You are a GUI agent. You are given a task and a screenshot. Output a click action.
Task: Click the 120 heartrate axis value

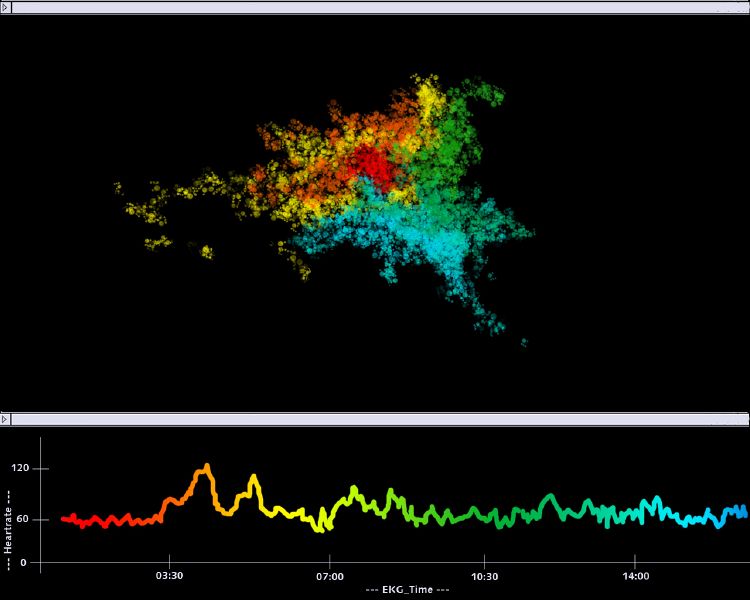click(21, 468)
